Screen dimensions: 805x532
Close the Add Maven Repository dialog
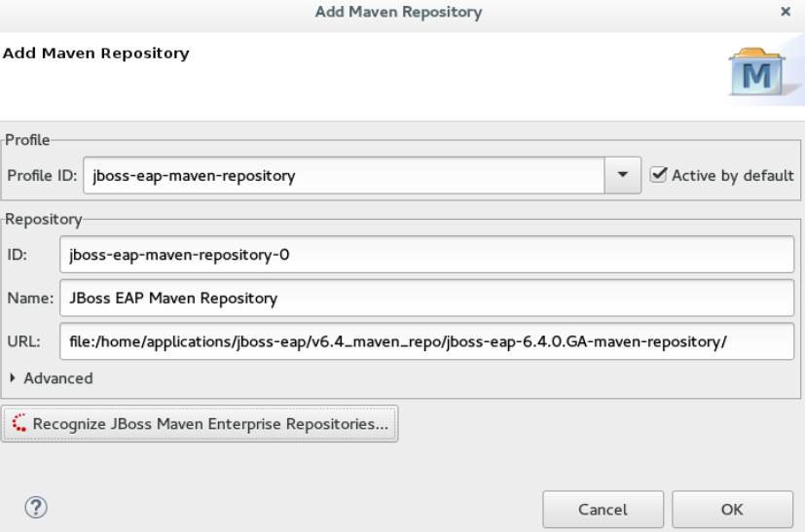(x=786, y=13)
